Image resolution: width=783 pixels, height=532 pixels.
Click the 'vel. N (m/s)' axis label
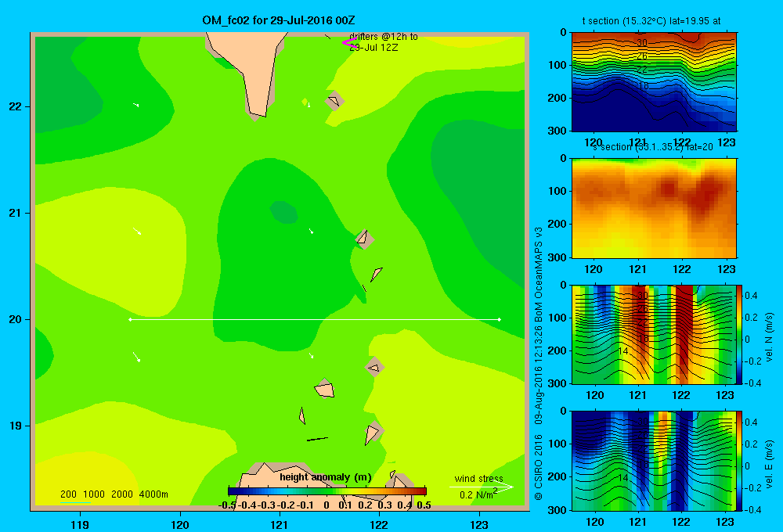tap(770, 336)
